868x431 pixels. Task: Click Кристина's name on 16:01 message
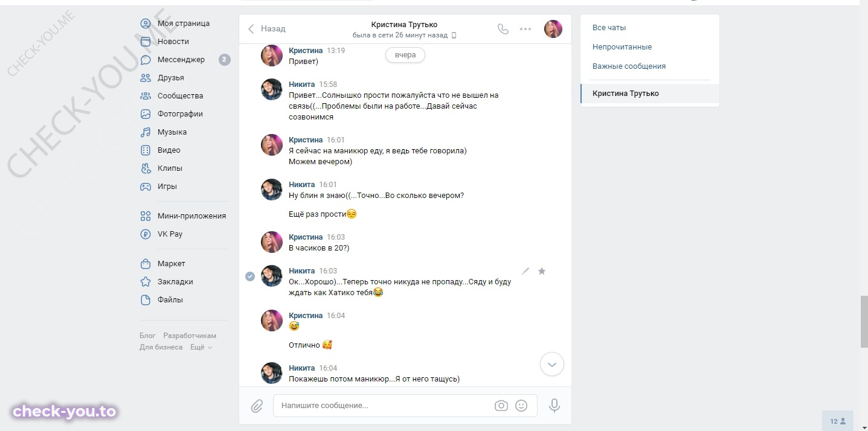click(306, 140)
